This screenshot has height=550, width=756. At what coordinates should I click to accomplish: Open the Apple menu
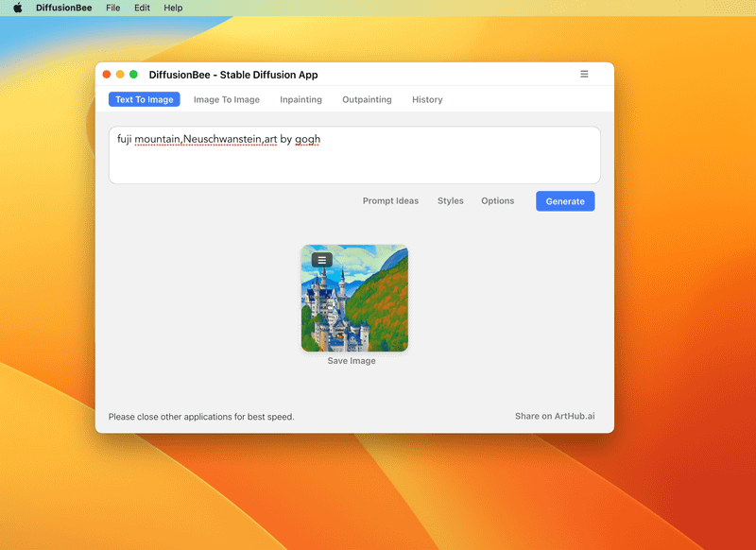pos(17,8)
